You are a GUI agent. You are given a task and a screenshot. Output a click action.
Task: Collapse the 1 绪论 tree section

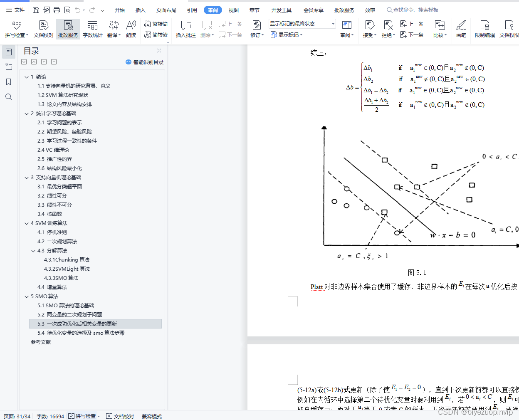(x=27, y=77)
